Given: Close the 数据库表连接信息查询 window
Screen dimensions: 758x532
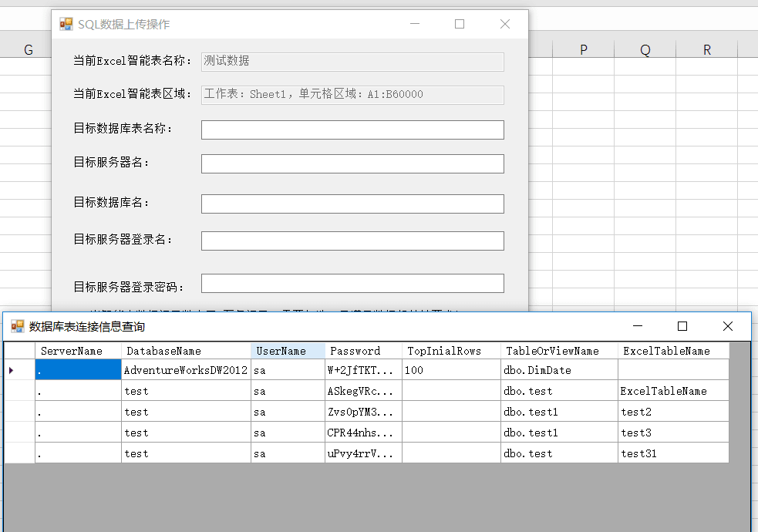Looking at the screenshot, I should pos(728,326).
